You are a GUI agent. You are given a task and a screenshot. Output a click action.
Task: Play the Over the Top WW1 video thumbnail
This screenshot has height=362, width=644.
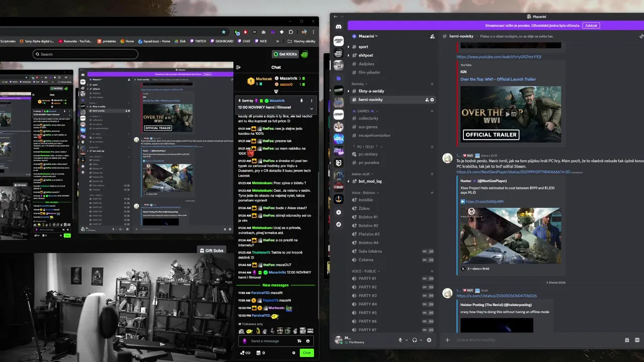[x=511, y=114]
